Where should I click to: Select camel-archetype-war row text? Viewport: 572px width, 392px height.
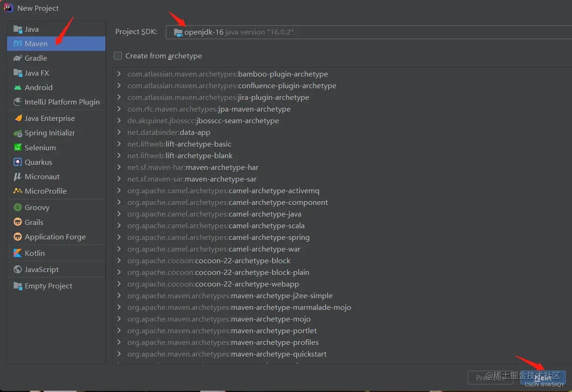pyautogui.click(x=214, y=249)
